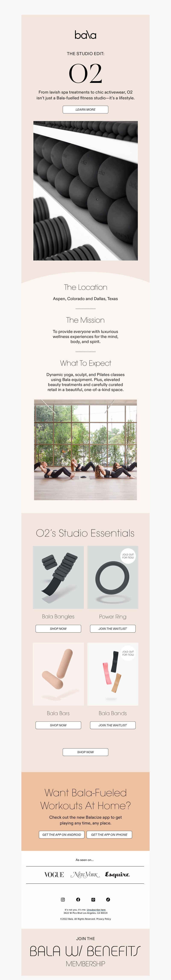Join the waitlist for Bala Bands
Image resolution: width=171 pixels, height=980 pixels.
113,725
